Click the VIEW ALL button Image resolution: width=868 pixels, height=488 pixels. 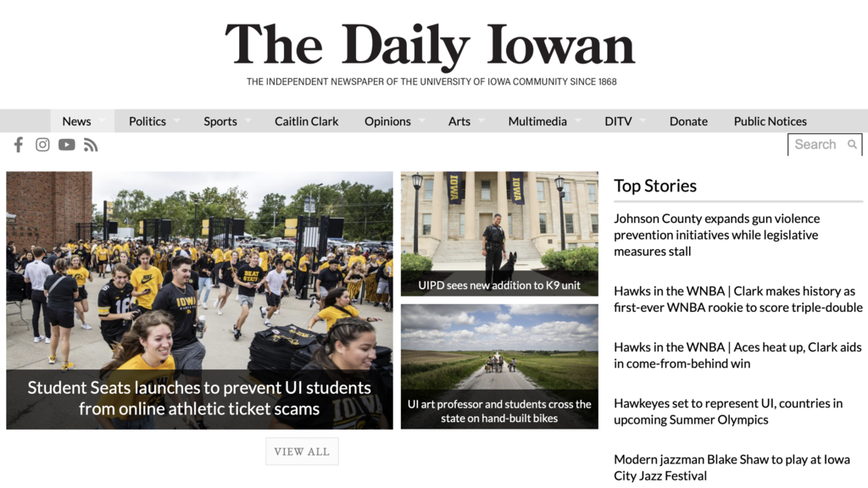tap(302, 452)
